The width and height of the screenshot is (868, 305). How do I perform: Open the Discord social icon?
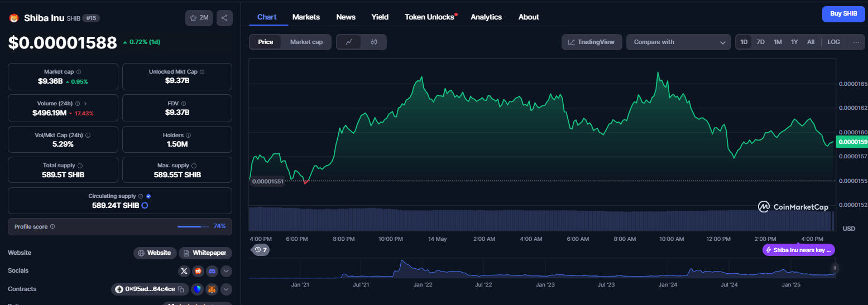[212, 271]
